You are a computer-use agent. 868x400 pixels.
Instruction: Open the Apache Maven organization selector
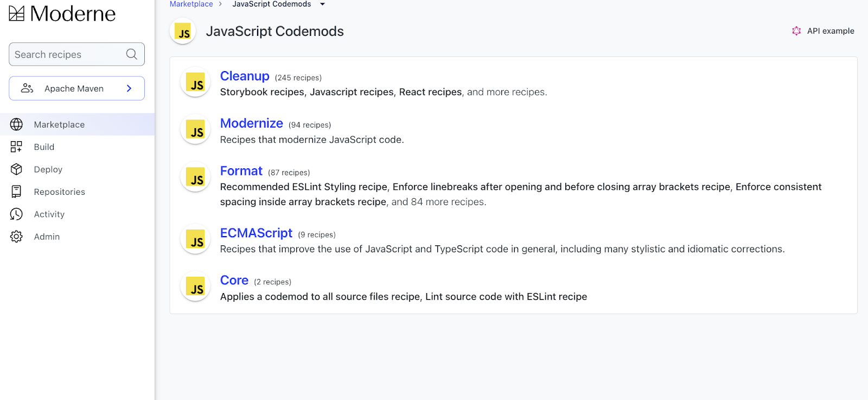coord(76,88)
